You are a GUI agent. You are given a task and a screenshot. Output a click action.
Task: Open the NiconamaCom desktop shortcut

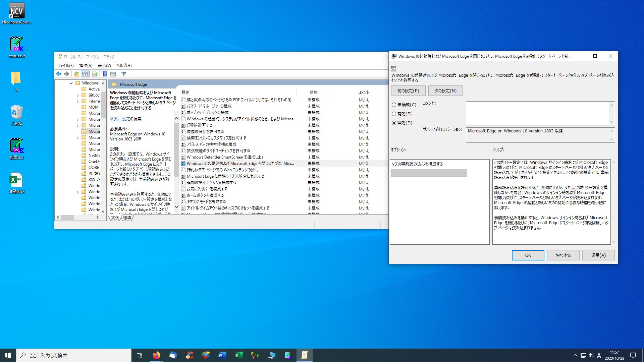pyautogui.click(x=16, y=13)
